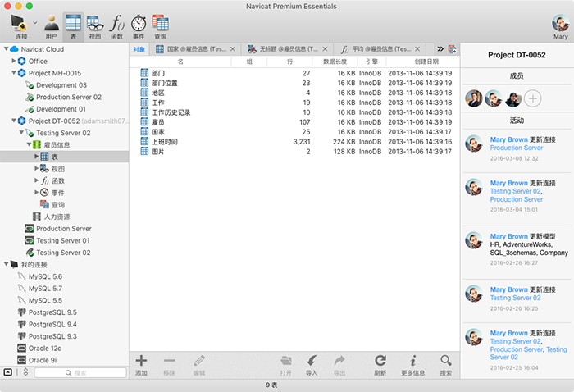Click the 添加 (Add) plus button
This screenshot has width=574, height=392.
(x=141, y=365)
